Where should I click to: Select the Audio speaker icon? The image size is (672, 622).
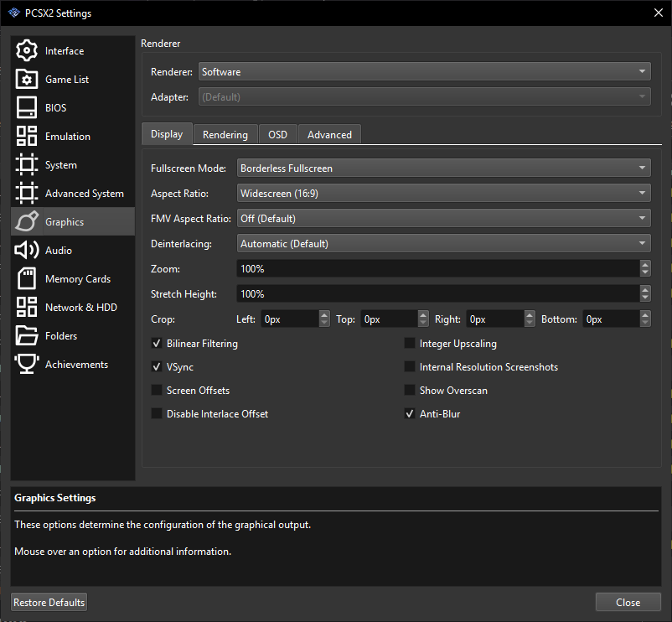[25, 250]
